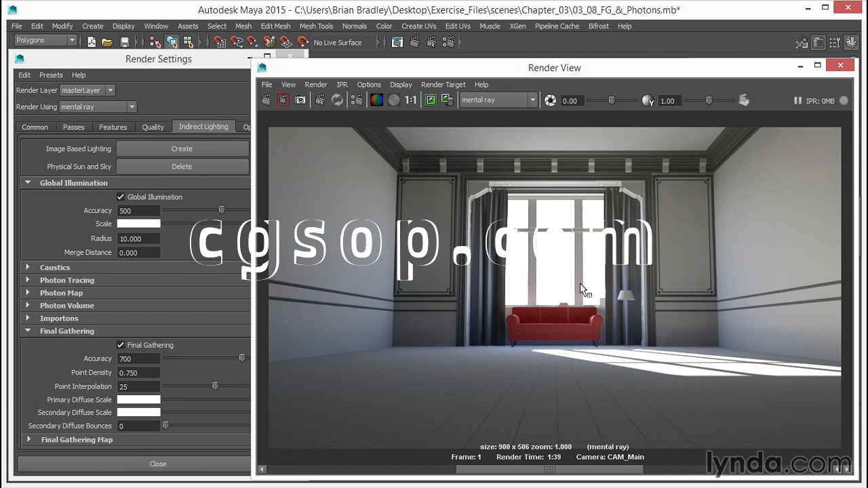868x488 pixels.
Task: Click Make Live magnet icon
Action: (x=302, y=42)
